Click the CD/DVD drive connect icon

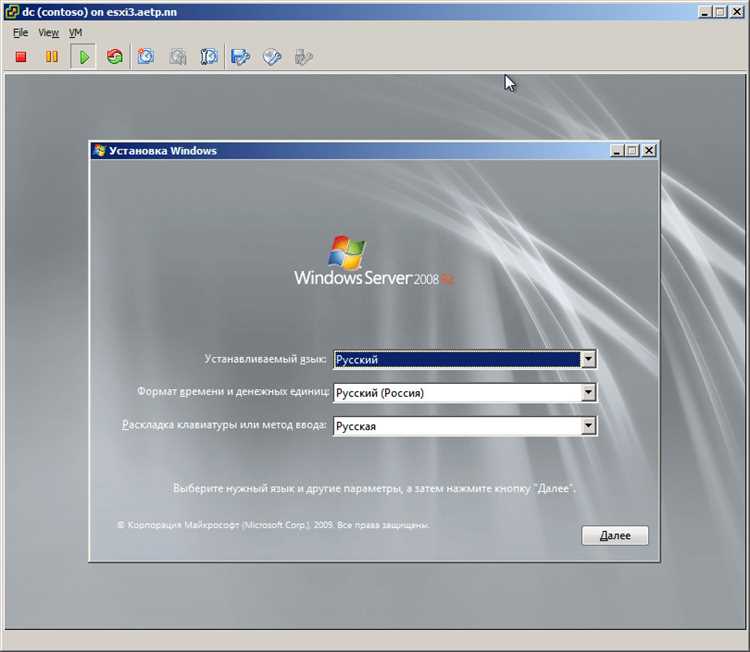(272, 57)
